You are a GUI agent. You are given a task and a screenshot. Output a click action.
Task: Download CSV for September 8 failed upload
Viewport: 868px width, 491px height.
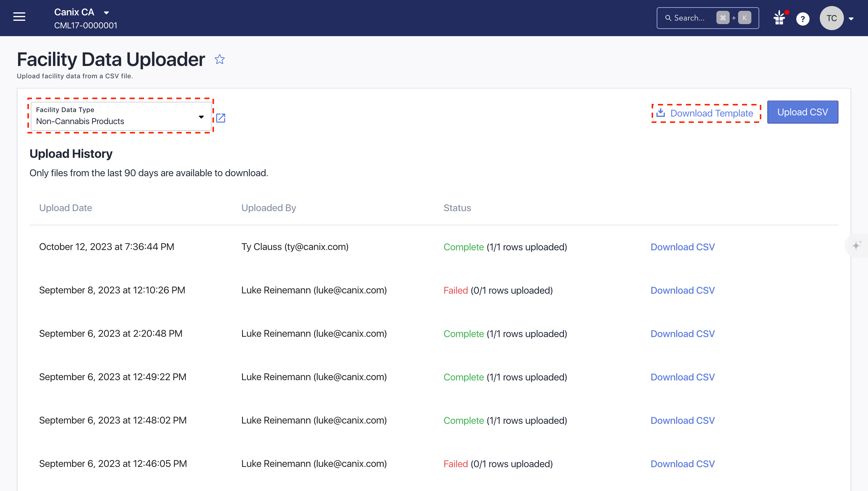(x=682, y=290)
